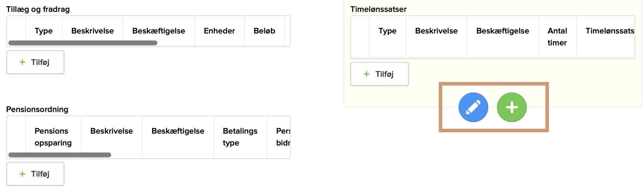This screenshot has height=194, width=644.
Task: Click the blue pencil edit button
Action: coord(473,107)
